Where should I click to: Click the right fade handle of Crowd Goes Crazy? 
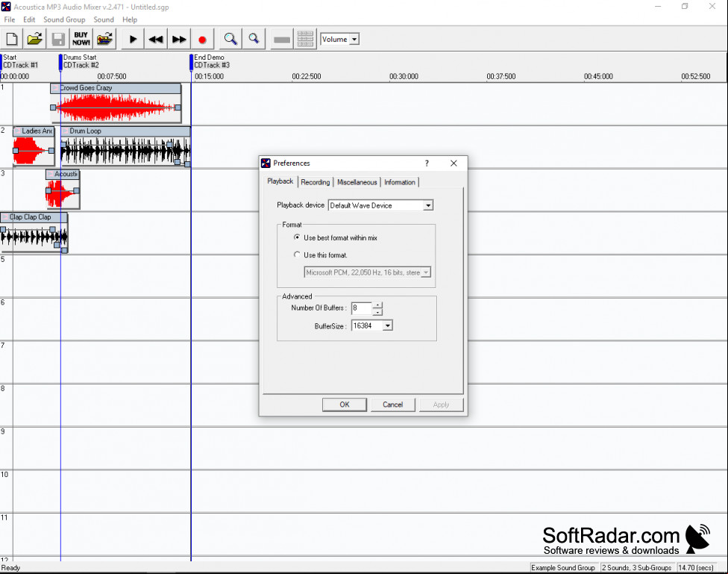(178, 107)
